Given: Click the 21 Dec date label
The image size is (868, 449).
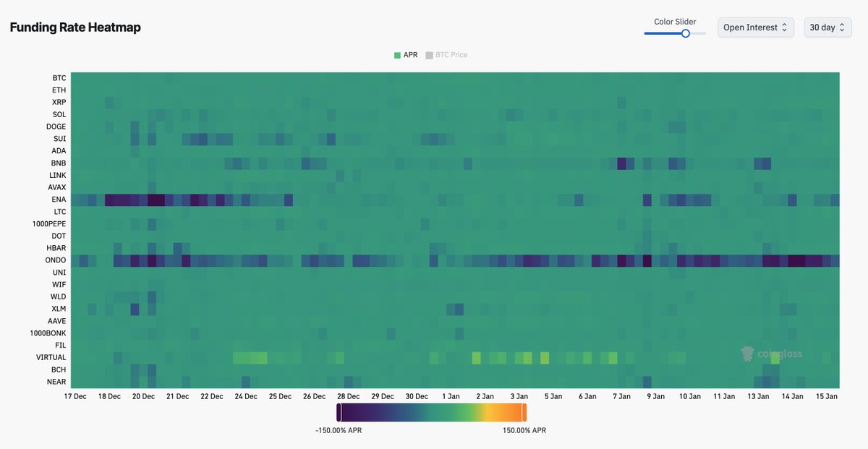Looking at the screenshot, I should tap(177, 396).
